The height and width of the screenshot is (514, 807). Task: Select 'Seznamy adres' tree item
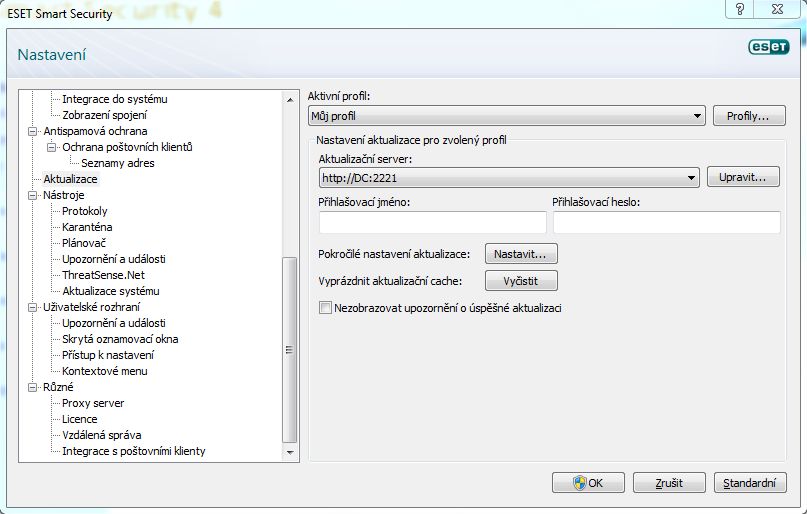pyautogui.click(x=117, y=163)
